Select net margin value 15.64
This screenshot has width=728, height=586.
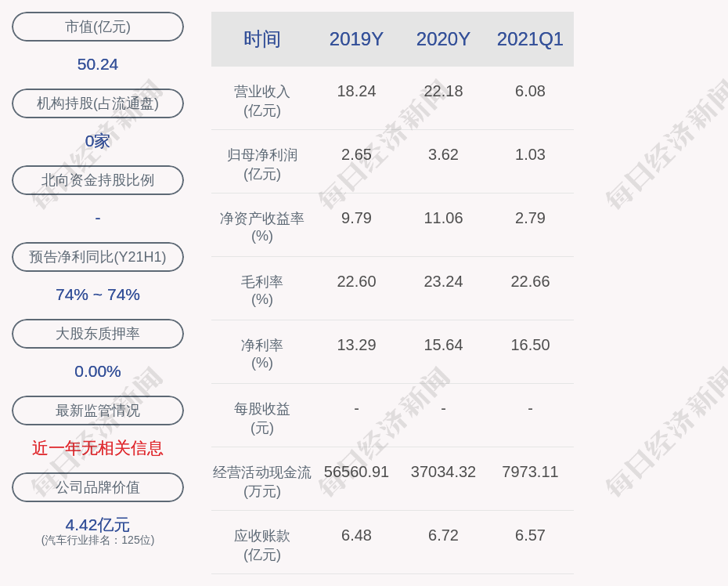443,345
